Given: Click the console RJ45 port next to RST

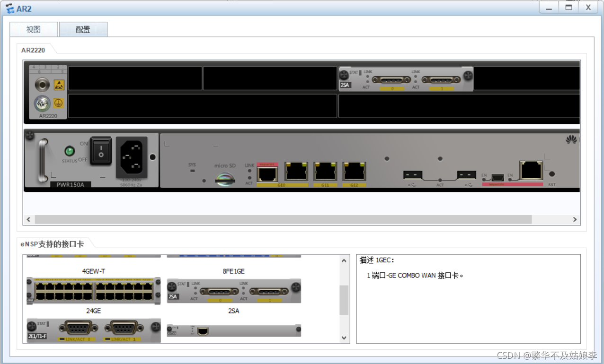Looking at the screenshot, I should click(x=531, y=170).
